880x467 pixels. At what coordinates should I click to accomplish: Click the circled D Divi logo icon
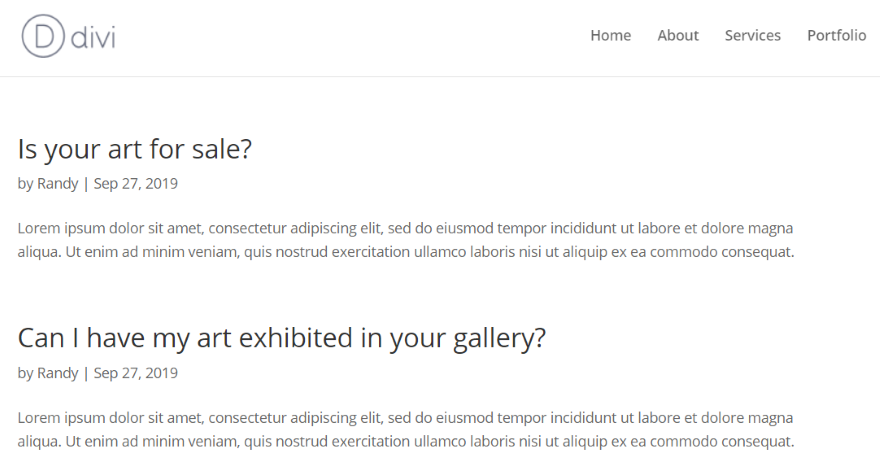pos(43,36)
